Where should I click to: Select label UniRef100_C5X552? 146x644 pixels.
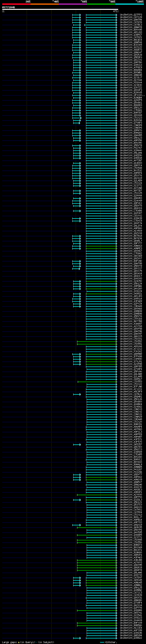[131, 341]
